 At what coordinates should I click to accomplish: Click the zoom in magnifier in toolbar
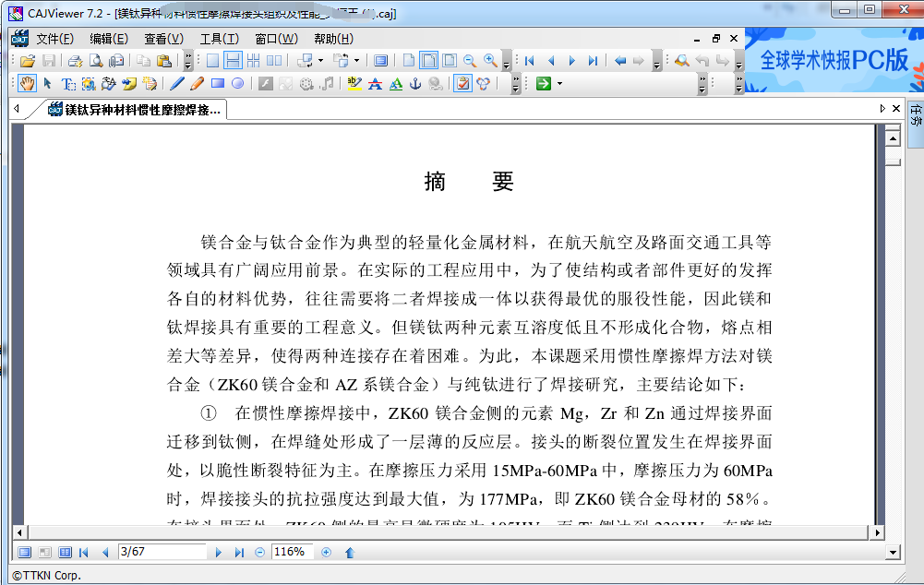coord(490,61)
